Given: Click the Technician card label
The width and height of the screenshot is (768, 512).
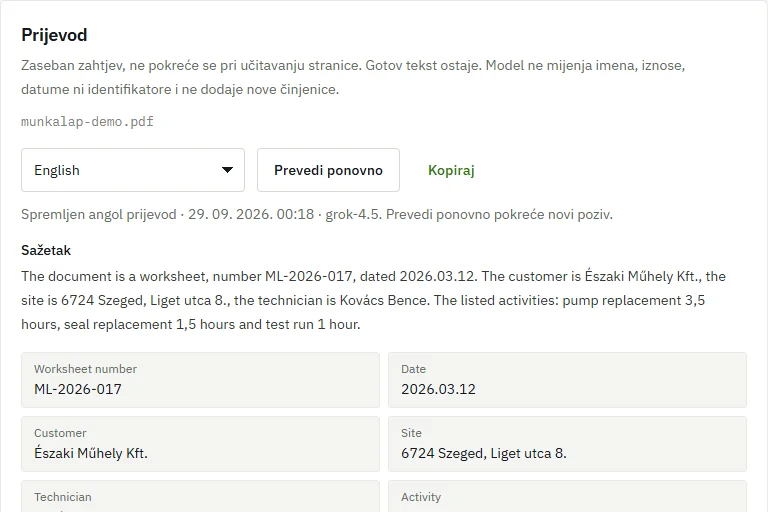Looking at the screenshot, I should (x=63, y=497).
